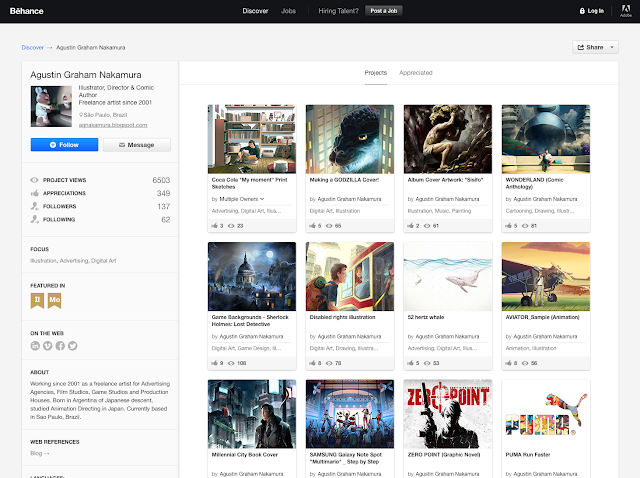Expand the Share dropdown arrow
The width and height of the screenshot is (640, 478).
pos(612,47)
